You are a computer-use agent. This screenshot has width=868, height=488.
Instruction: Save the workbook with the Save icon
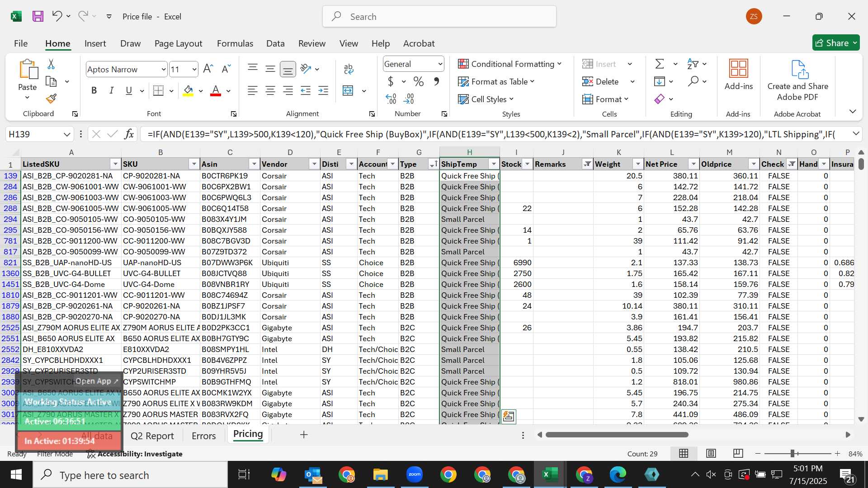38,16
